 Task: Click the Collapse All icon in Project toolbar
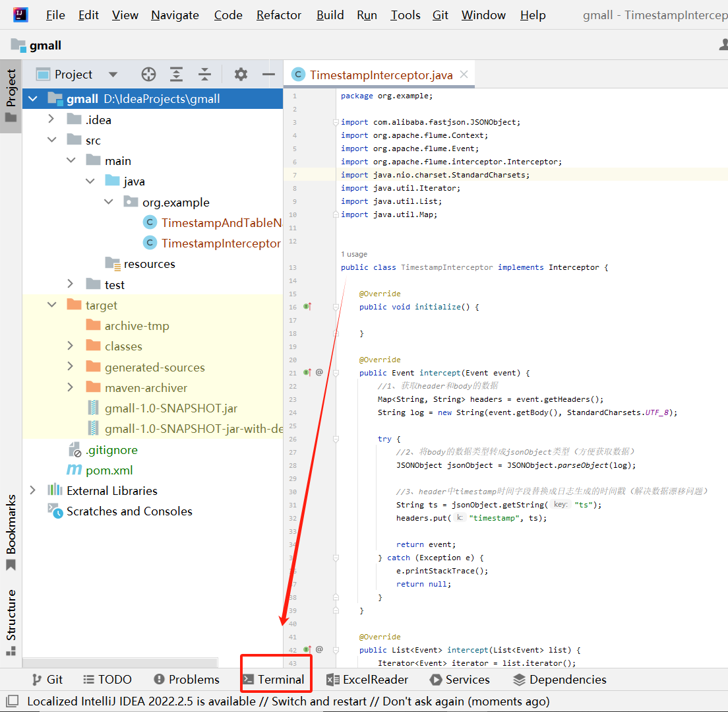click(x=204, y=74)
